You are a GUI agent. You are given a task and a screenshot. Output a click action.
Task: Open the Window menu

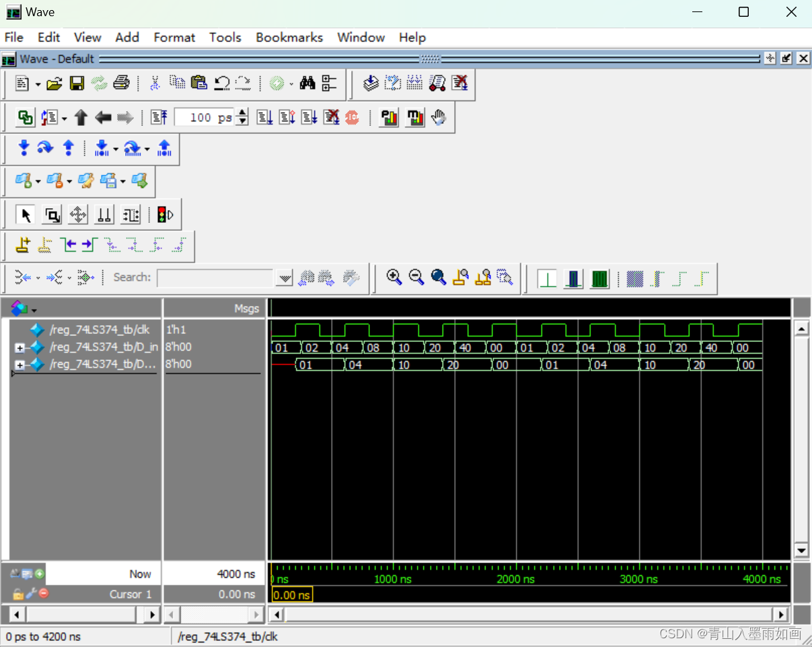(x=361, y=37)
